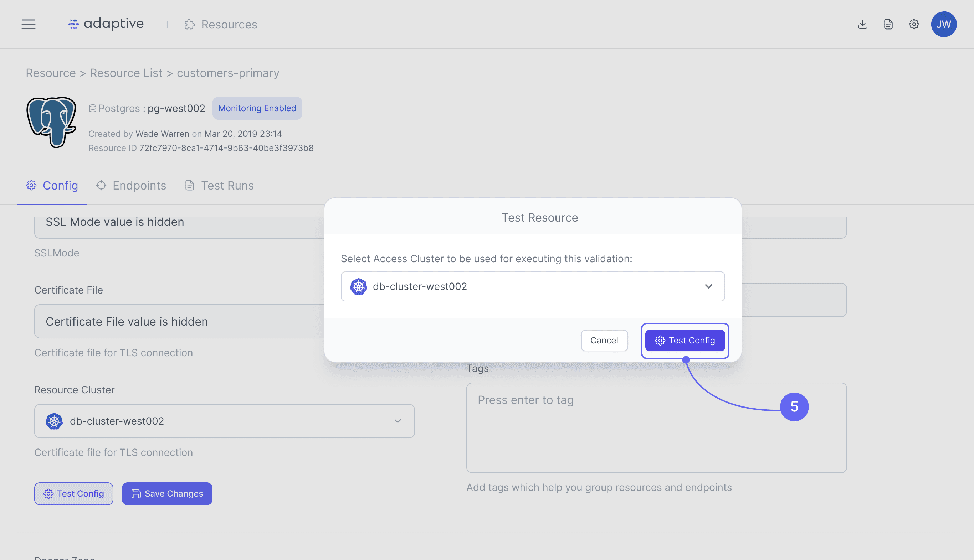Open the document icon in header
This screenshot has height=560, width=974.
888,24
